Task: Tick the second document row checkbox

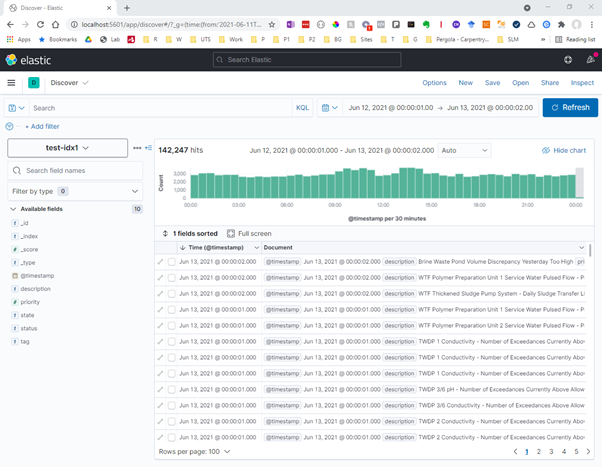Action: (x=171, y=278)
